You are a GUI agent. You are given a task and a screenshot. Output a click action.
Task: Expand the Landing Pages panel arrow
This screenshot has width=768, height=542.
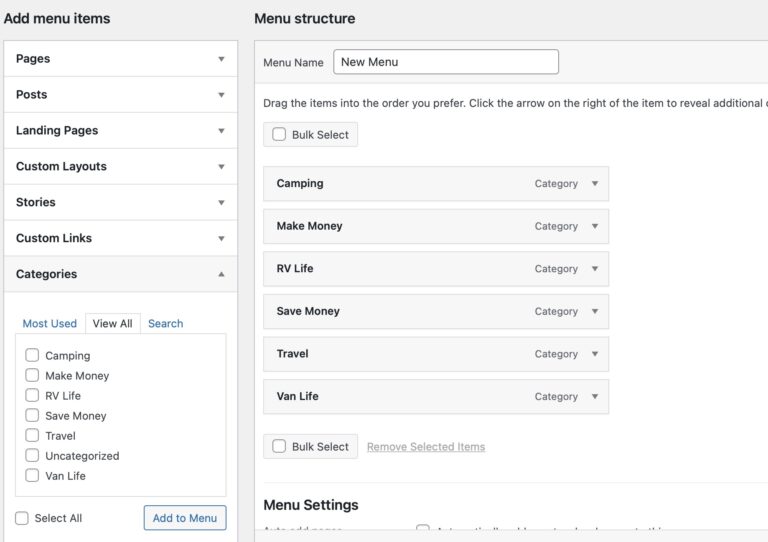tap(221, 131)
